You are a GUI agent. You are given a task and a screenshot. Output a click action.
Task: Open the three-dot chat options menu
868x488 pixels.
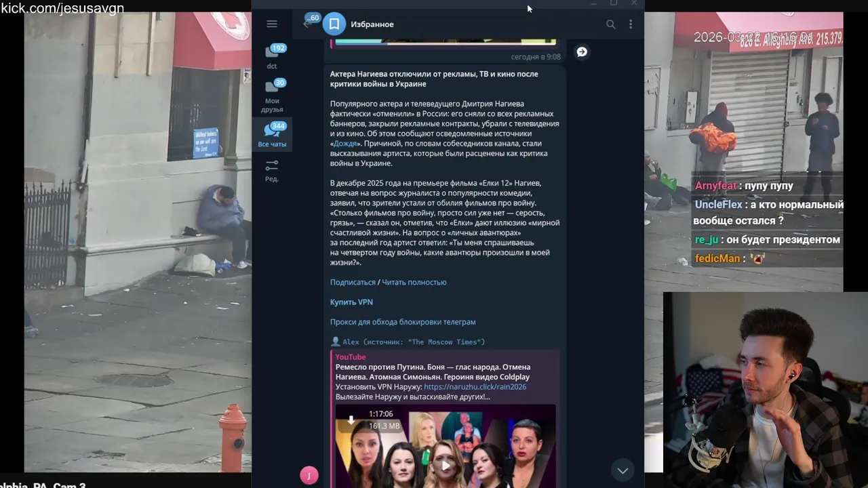631,24
